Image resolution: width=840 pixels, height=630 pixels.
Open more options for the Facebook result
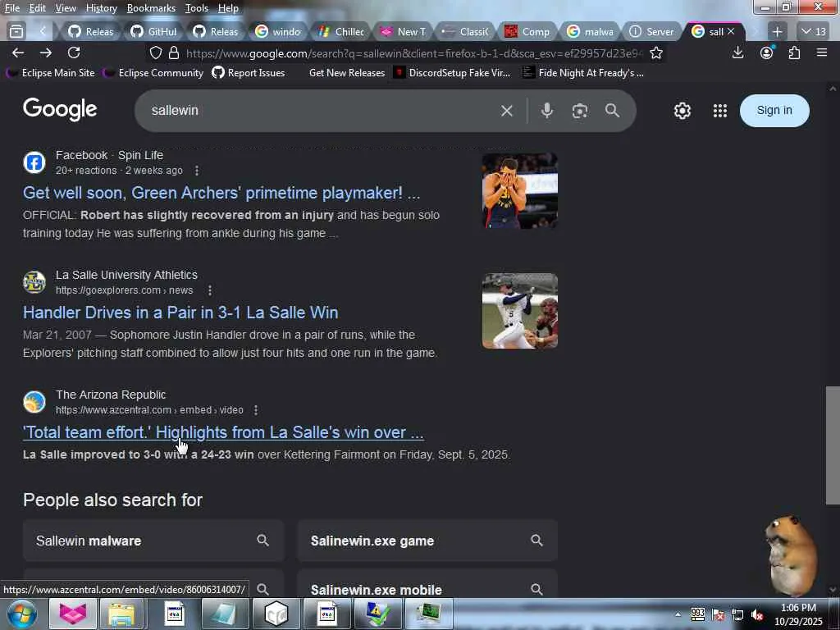197,171
